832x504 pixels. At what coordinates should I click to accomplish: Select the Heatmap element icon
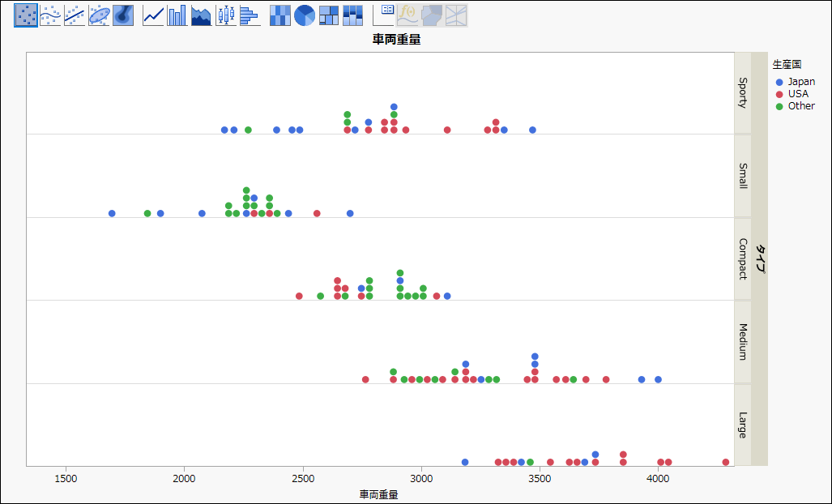280,15
